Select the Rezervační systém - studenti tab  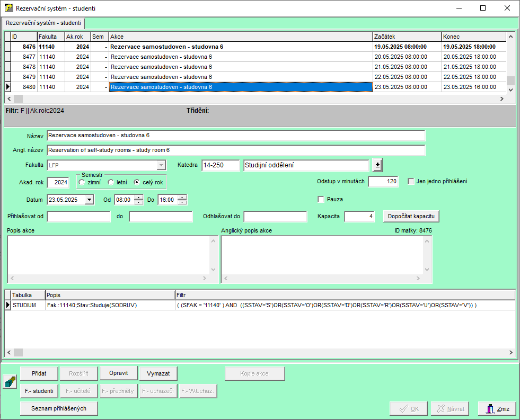click(43, 23)
